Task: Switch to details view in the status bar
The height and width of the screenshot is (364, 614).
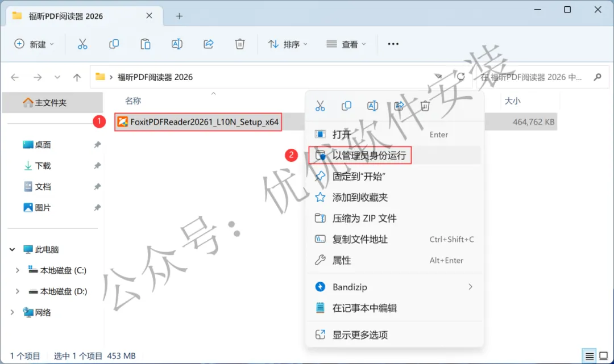Action: coord(590,356)
